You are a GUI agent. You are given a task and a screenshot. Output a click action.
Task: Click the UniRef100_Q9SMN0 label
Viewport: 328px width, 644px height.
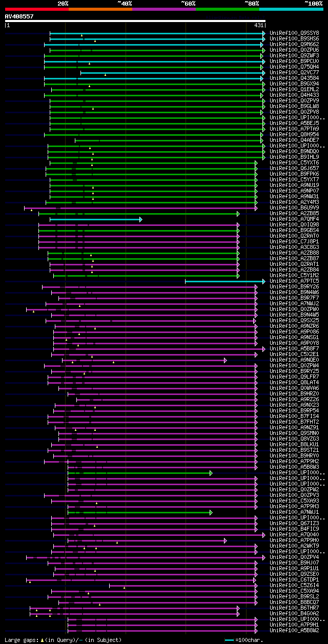pyautogui.click(x=294, y=433)
